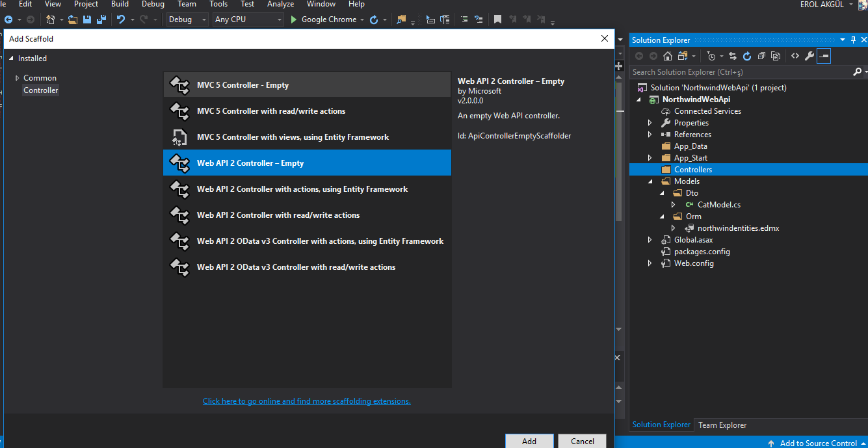Image resolution: width=868 pixels, height=448 pixels.
Task: Click the Refresh icon in Solution Explorer
Action: (x=747, y=56)
